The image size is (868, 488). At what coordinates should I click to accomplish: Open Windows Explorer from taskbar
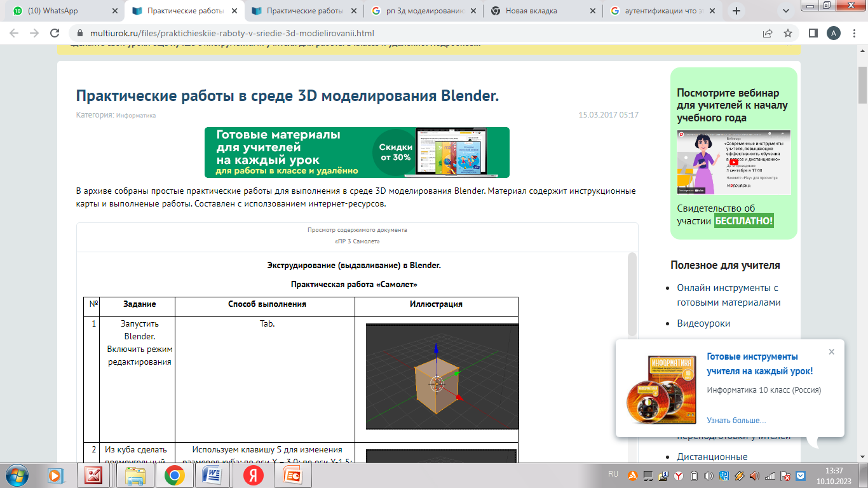pyautogui.click(x=135, y=475)
